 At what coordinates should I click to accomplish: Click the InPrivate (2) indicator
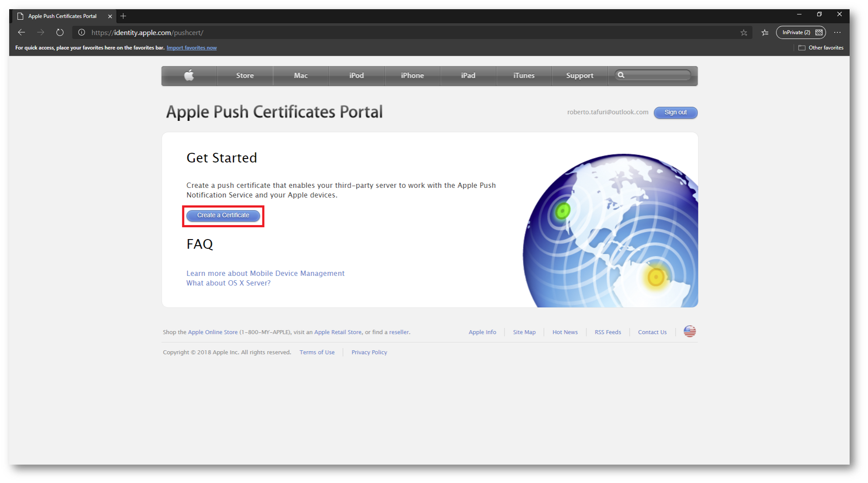click(x=801, y=32)
